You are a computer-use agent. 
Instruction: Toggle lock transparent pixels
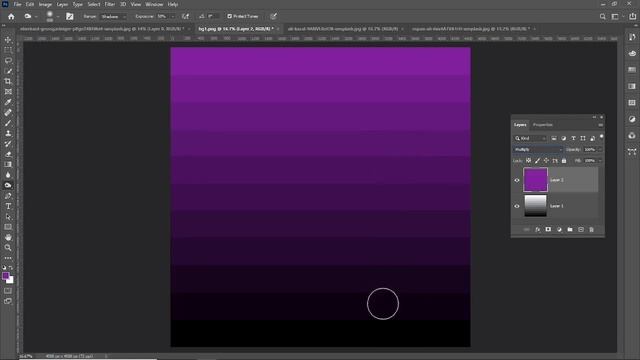click(529, 161)
